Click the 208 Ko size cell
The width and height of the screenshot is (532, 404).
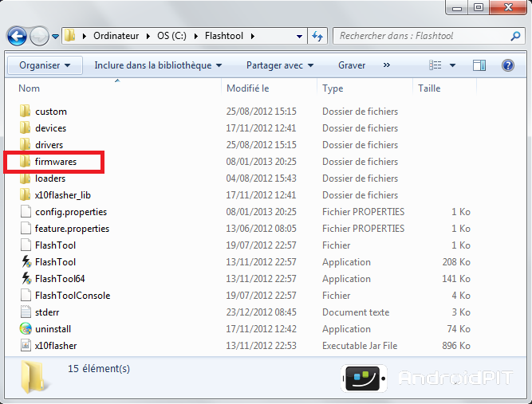(x=456, y=262)
